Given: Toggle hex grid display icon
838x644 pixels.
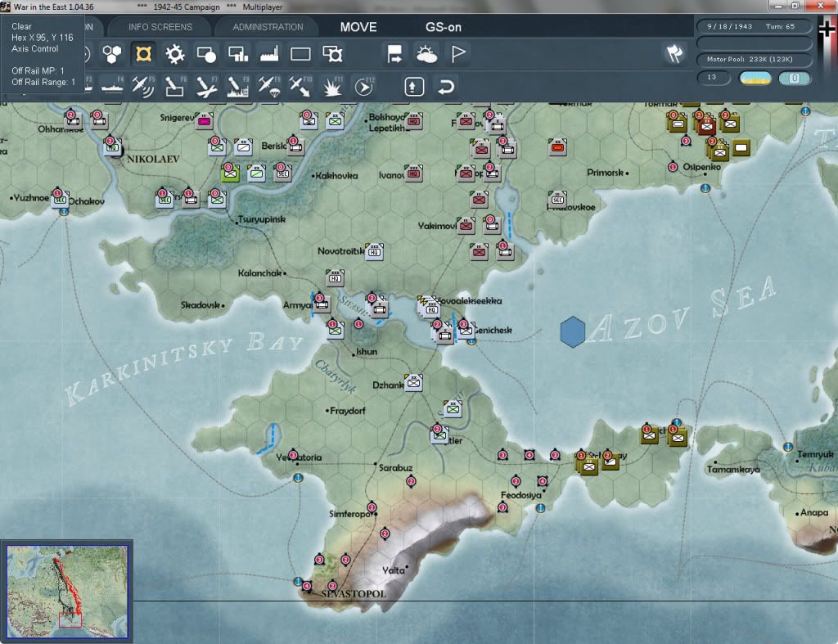Looking at the screenshot, I should [112, 54].
